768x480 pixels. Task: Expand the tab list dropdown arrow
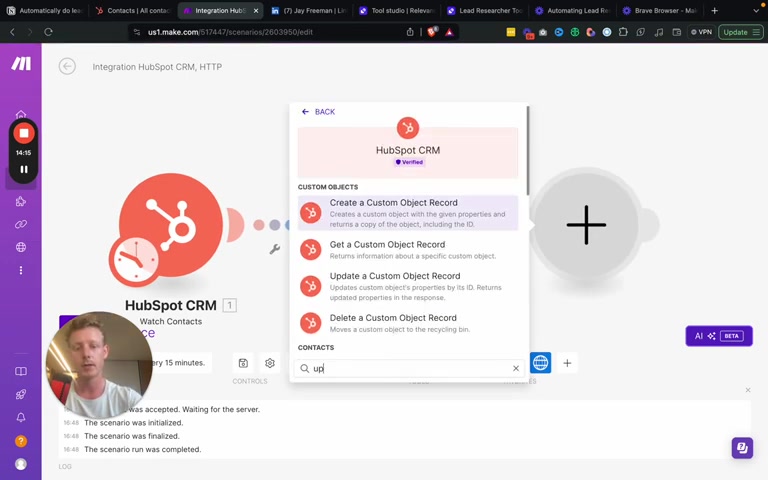[756, 10]
